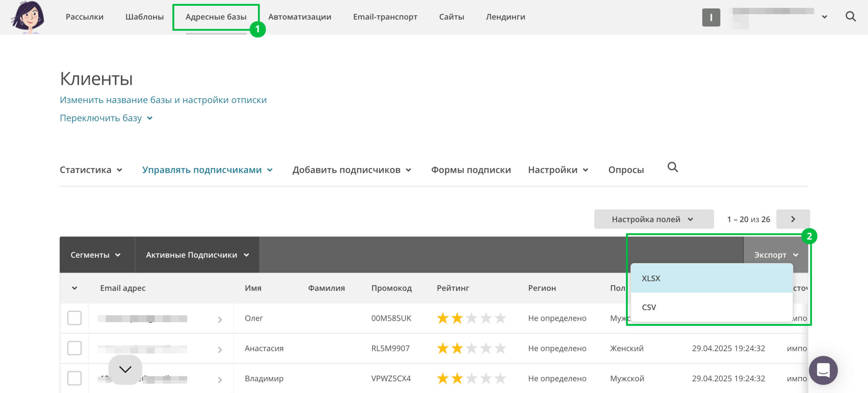This screenshot has height=393, width=868.
Task: Open the global search magnifier icon
Action: [x=850, y=16]
